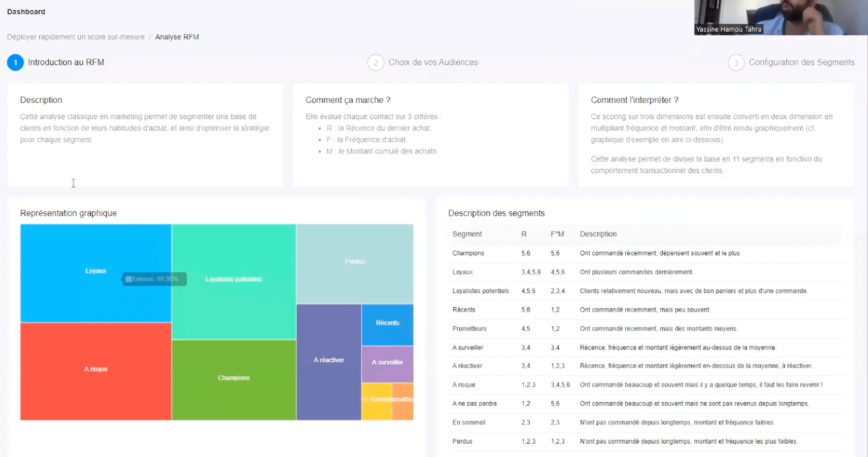Click the step 3 number circle

[736, 62]
